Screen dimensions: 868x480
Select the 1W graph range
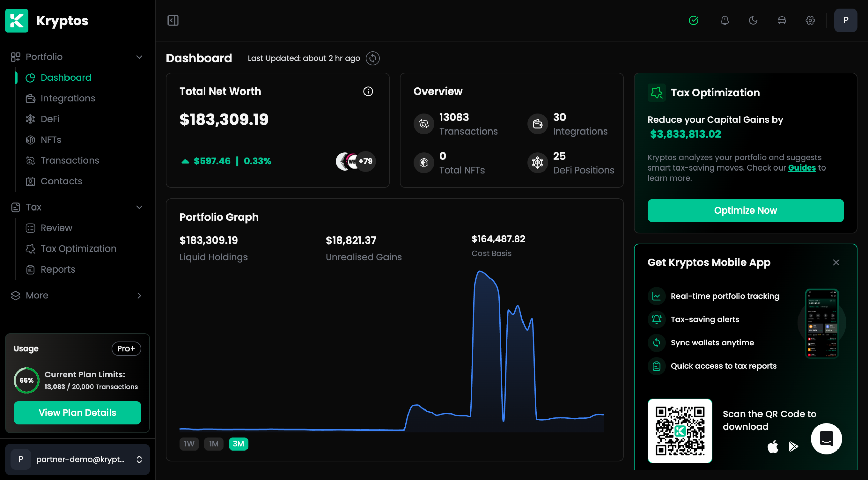pyautogui.click(x=189, y=444)
